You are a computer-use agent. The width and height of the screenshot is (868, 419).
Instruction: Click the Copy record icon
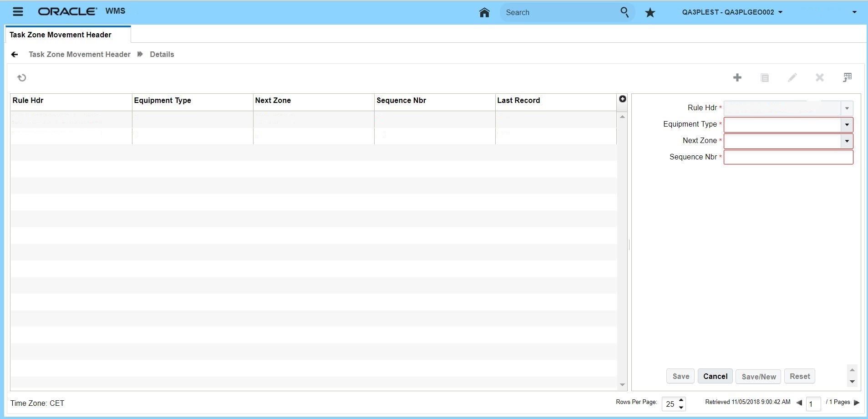click(x=765, y=78)
